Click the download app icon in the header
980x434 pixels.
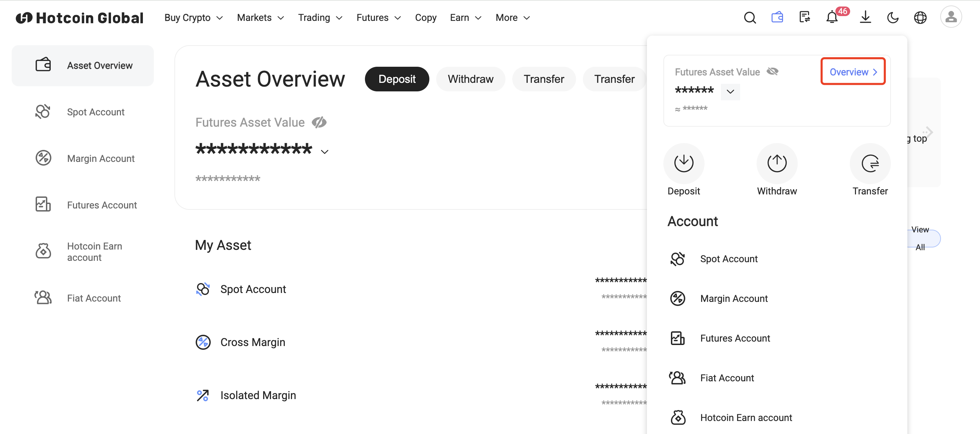[x=865, y=17]
